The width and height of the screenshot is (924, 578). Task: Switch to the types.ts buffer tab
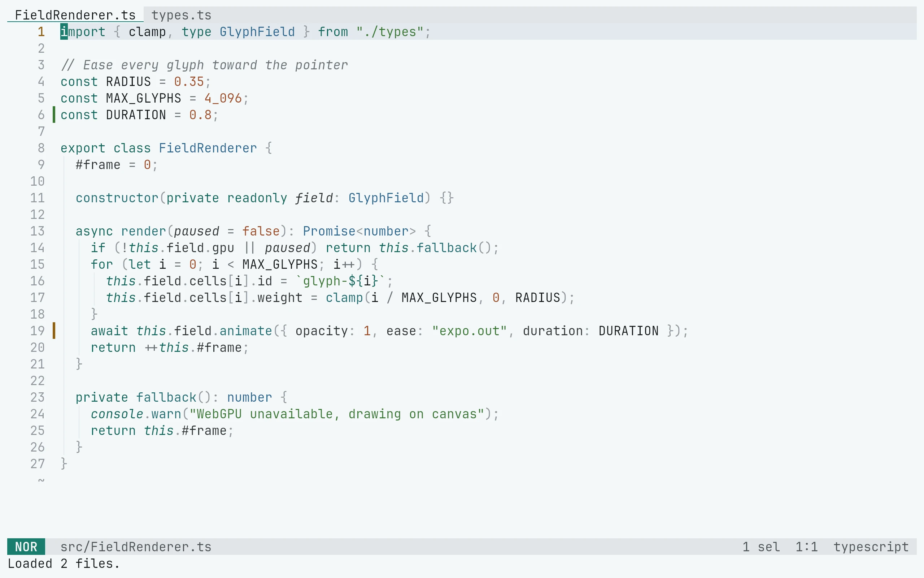(181, 15)
